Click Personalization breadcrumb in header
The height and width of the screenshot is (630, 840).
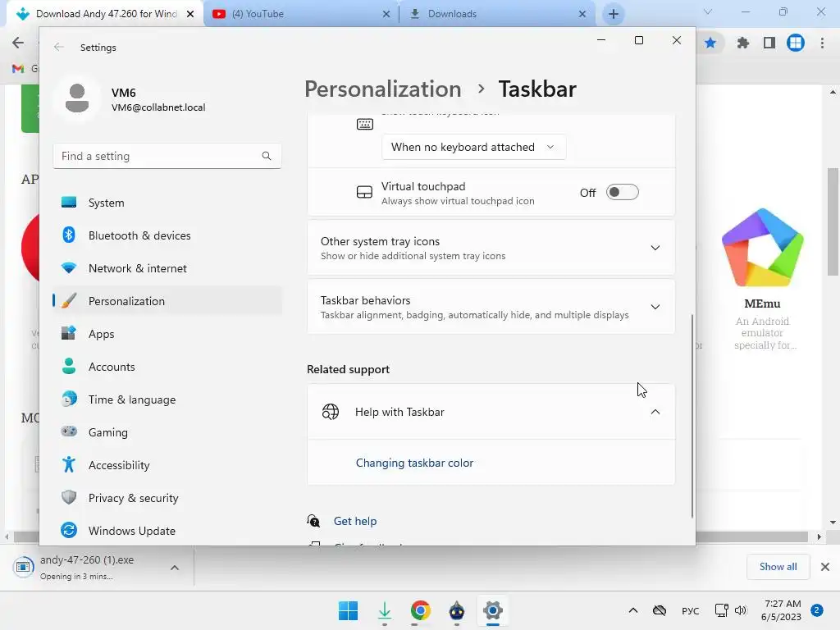coord(382,89)
